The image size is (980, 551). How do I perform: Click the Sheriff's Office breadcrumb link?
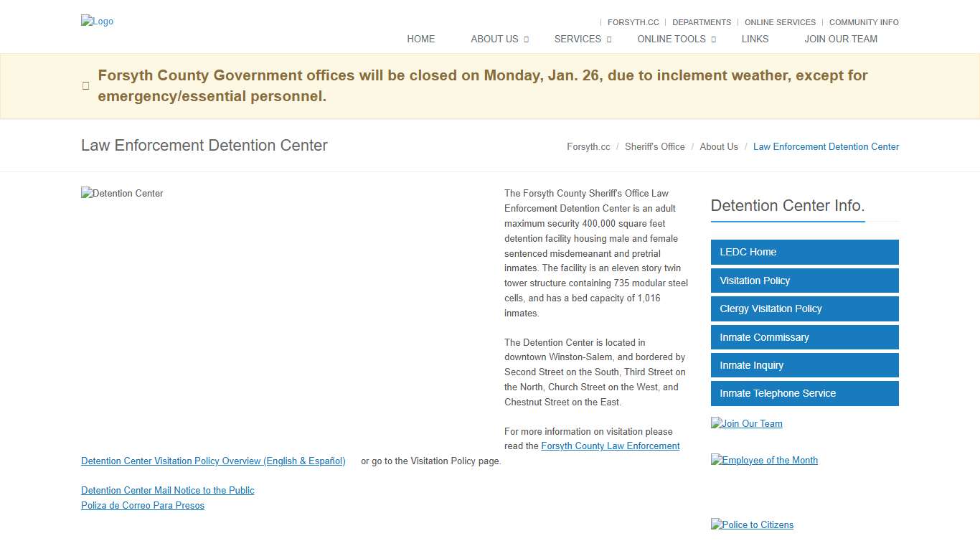pyautogui.click(x=654, y=146)
